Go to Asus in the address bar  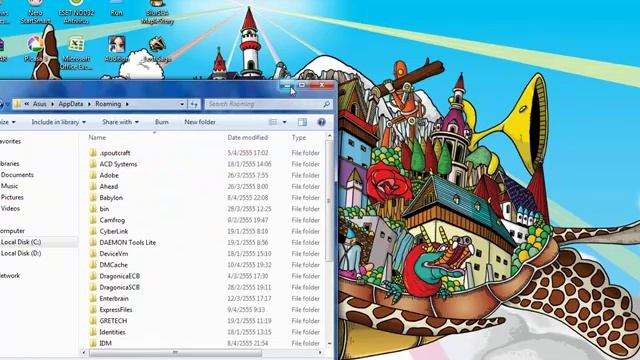tap(40, 104)
